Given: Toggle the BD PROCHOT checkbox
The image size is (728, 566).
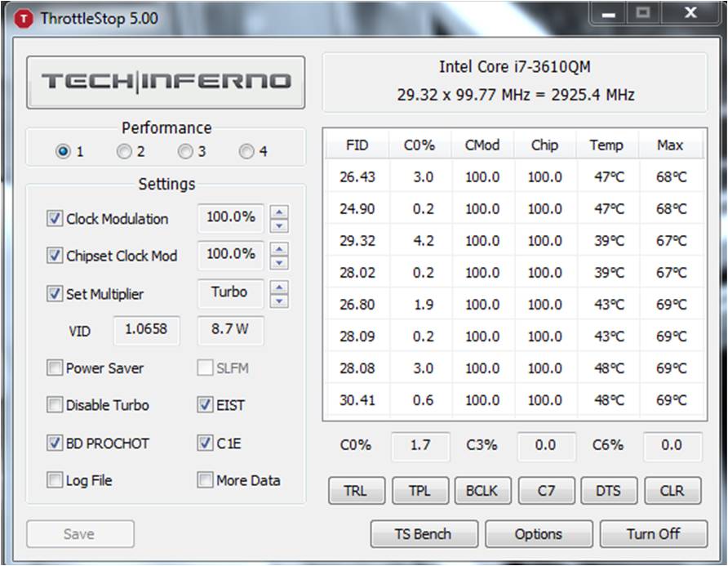Looking at the screenshot, I should click(55, 443).
